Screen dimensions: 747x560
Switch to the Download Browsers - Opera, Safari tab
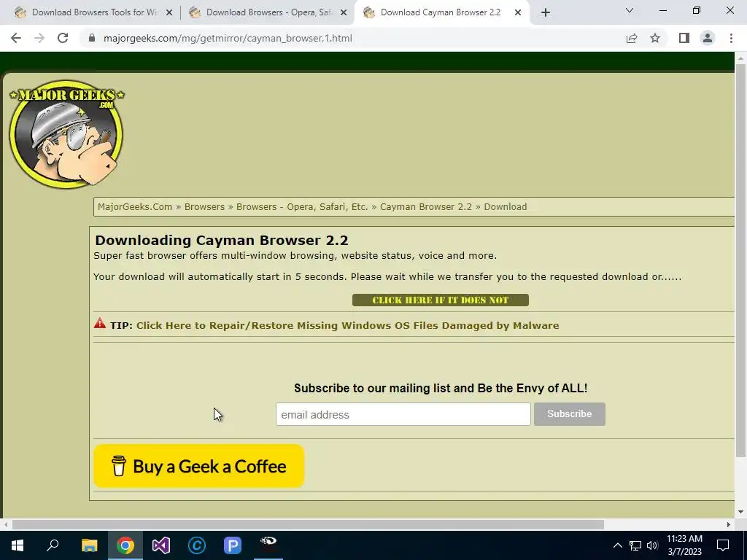[x=268, y=12]
